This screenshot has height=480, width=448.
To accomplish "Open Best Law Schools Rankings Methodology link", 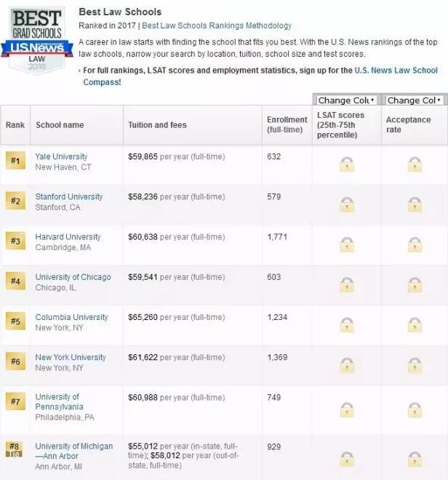I will (217, 26).
